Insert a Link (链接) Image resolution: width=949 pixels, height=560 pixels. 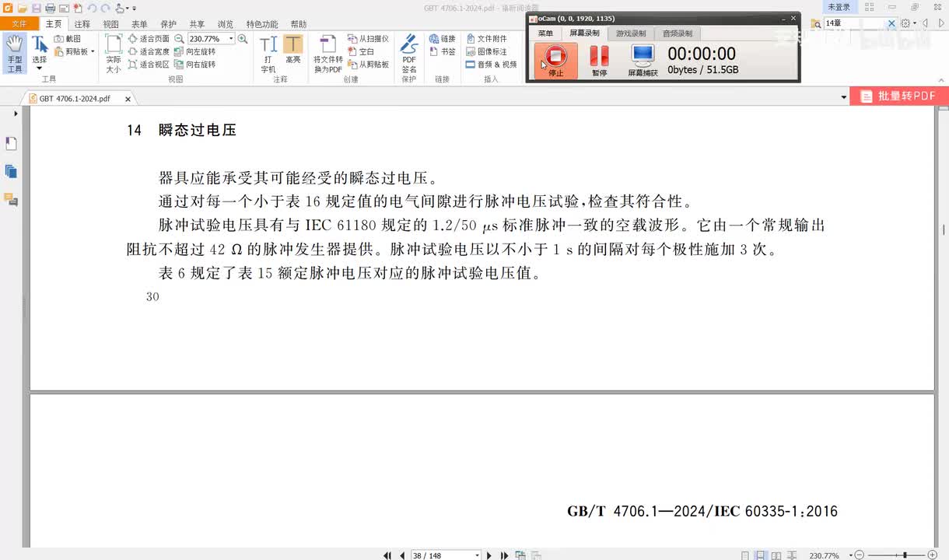(x=443, y=39)
